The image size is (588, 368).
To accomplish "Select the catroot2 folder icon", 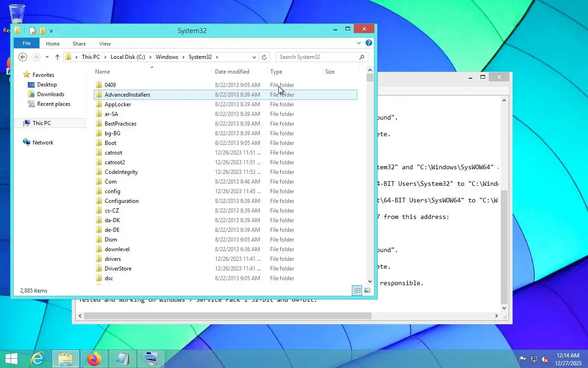I will tap(99, 162).
